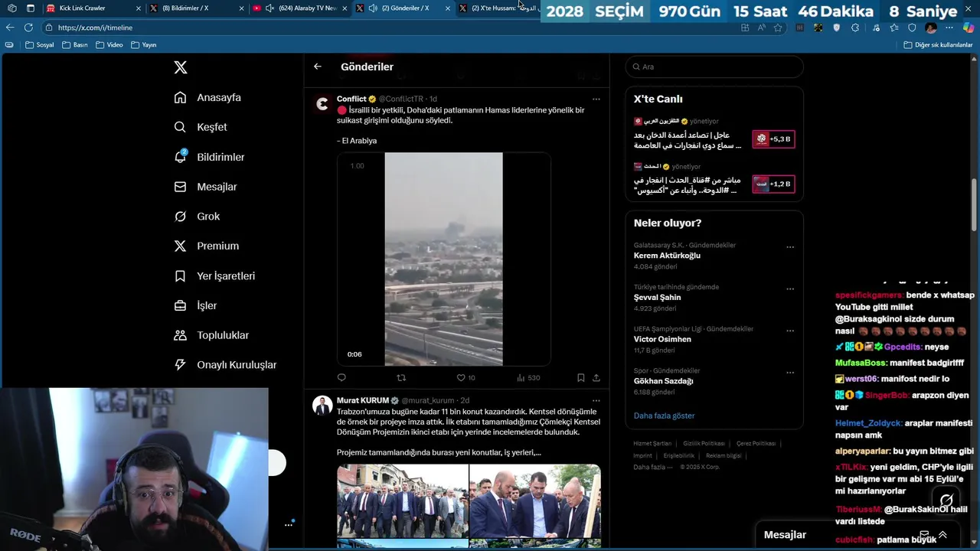This screenshot has height=551, width=980.
Task: Click the browser back button
Action: 10,28
